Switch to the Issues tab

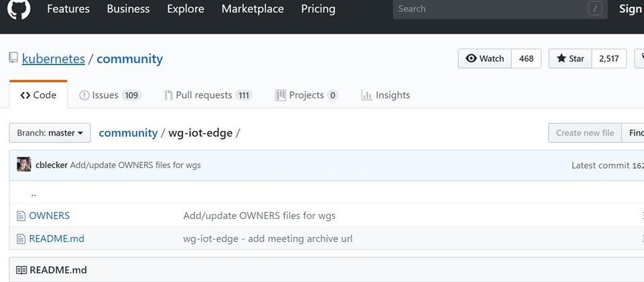[x=110, y=95]
